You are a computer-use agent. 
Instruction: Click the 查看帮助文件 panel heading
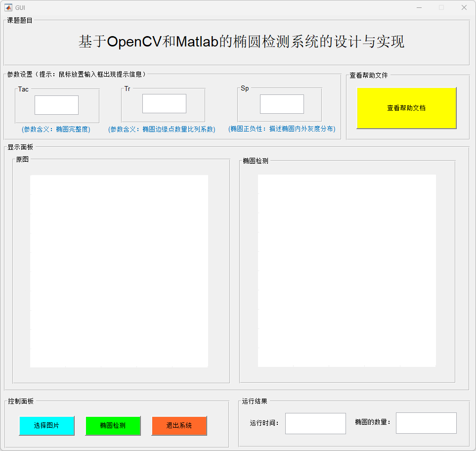coord(369,75)
